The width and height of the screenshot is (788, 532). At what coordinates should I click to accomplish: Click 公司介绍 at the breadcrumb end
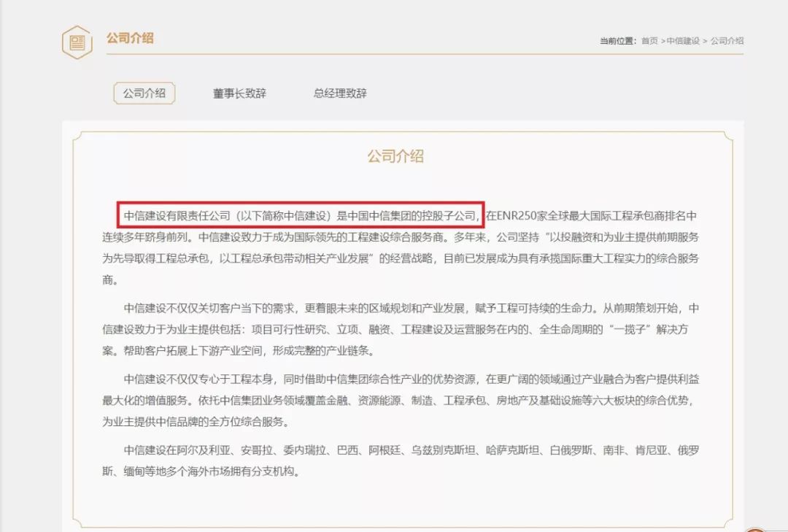(727, 41)
